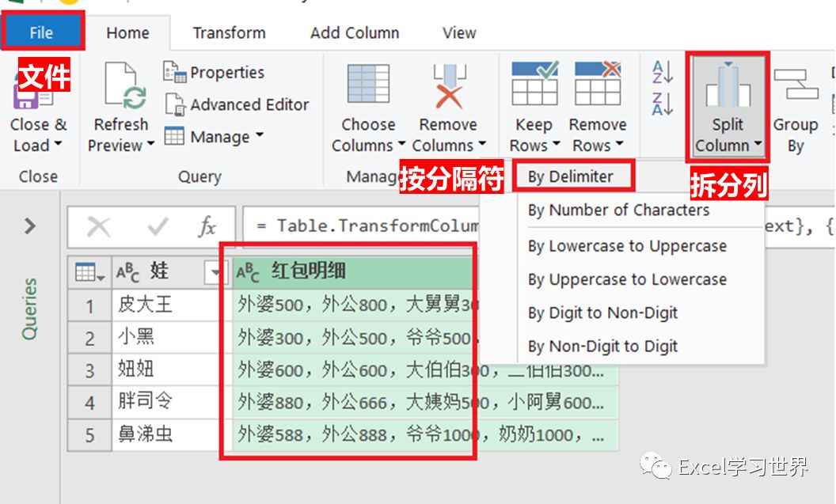This screenshot has width=836, height=504.
Task: Select By Lowercase to Uppercase option
Action: 627,246
